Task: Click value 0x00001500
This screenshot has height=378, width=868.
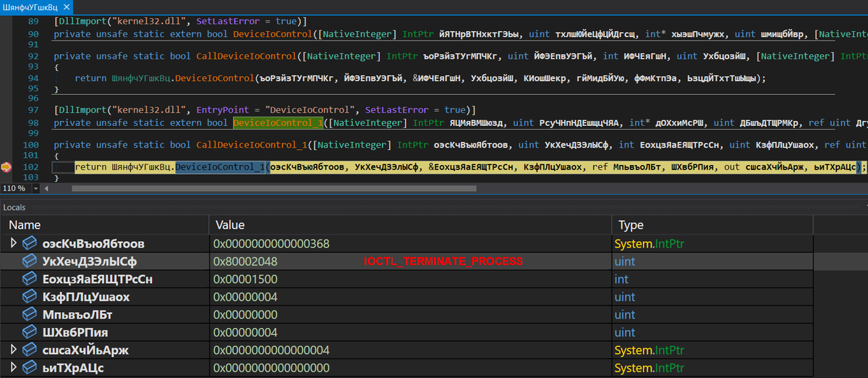Action: click(x=245, y=279)
